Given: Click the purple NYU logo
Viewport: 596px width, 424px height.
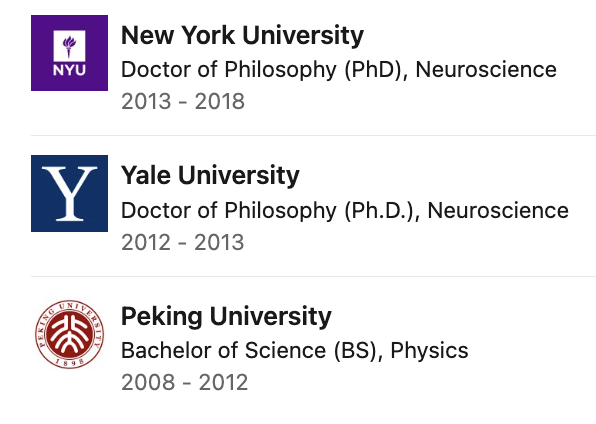Looking at the screenshot, I should tap(70, 53).
